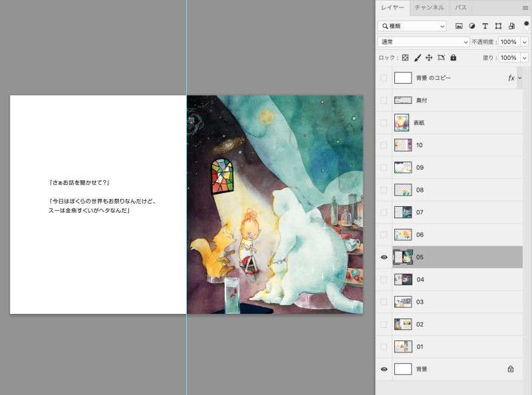Expand fx effects on 背景 のコピー layer
Image resolution: width=532 pixels, height=395 pixels.
pyautogui.click(x=519, y=78)
